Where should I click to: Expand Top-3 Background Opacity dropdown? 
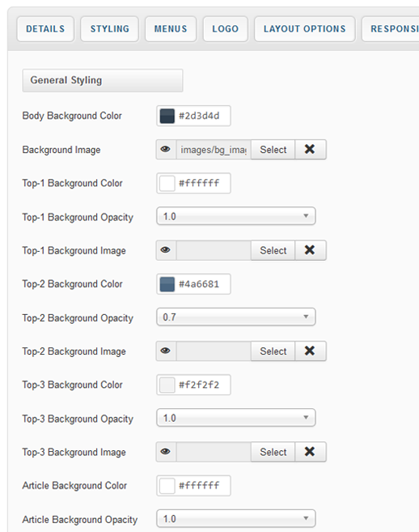click(236, 418)
